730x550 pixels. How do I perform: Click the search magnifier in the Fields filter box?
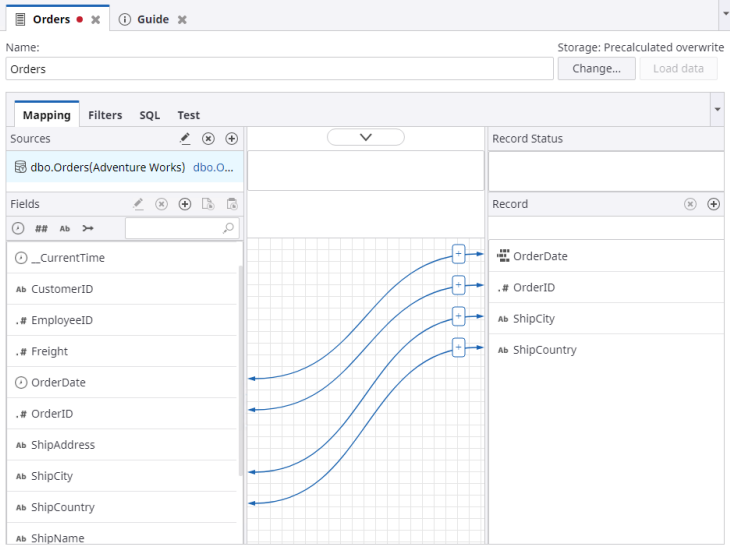229,229
